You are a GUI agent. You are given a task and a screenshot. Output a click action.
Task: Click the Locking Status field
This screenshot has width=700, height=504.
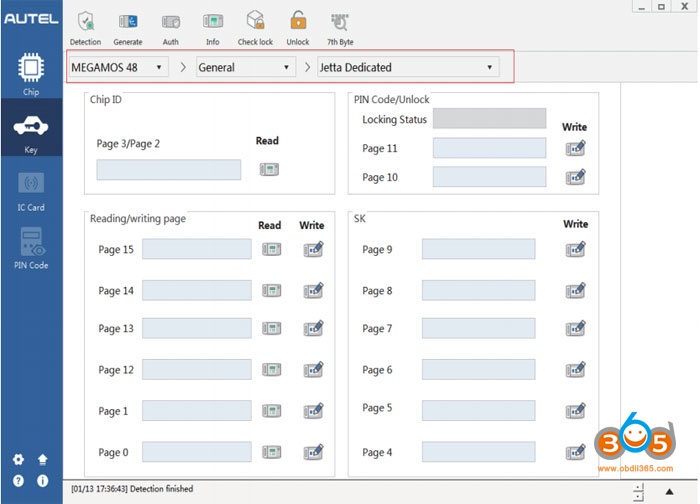click(x=489, y=119)
